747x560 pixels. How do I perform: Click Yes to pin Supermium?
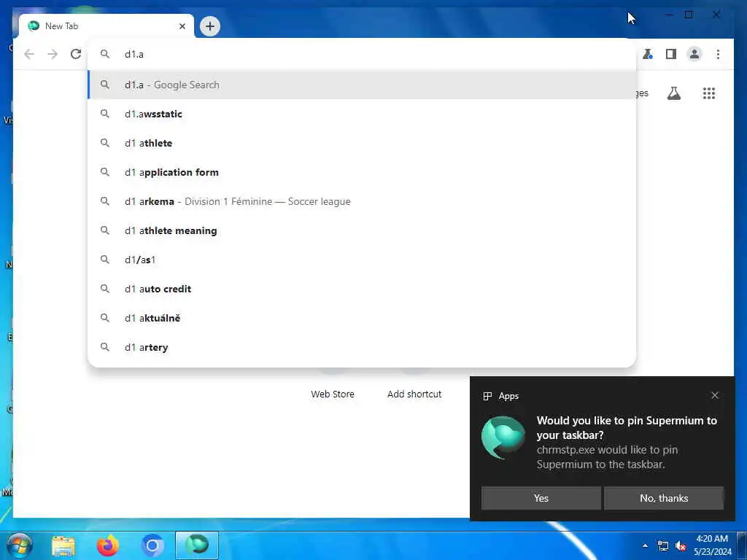pyautogui.click(x=541, y=498)
